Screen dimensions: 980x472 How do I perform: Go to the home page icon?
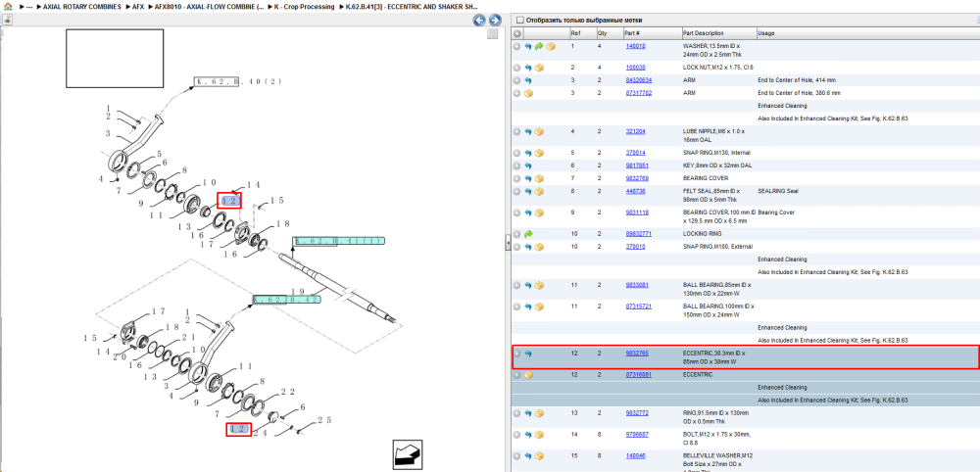click(x=8, y=6)
